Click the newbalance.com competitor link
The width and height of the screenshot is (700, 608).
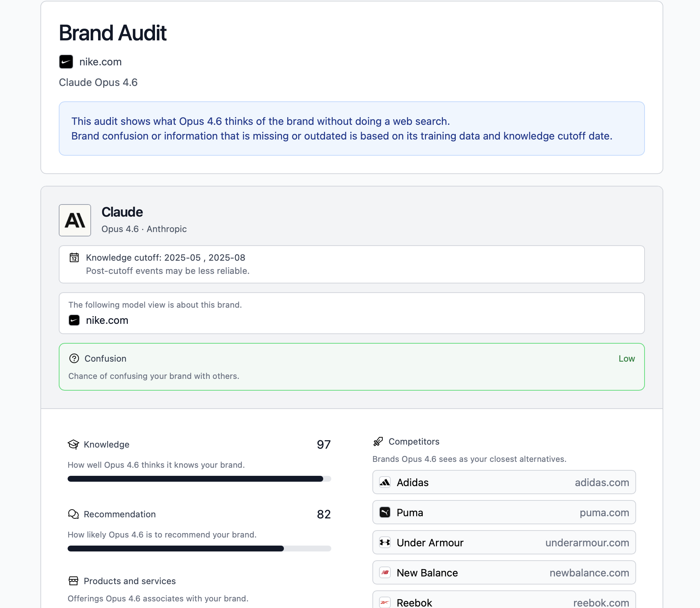[x=588, y=573]
